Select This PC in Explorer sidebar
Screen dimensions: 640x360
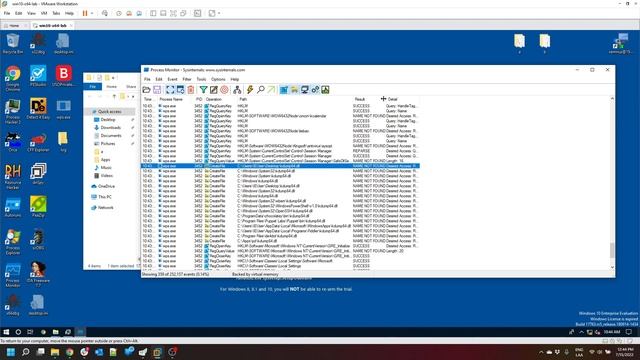point(104,197)
